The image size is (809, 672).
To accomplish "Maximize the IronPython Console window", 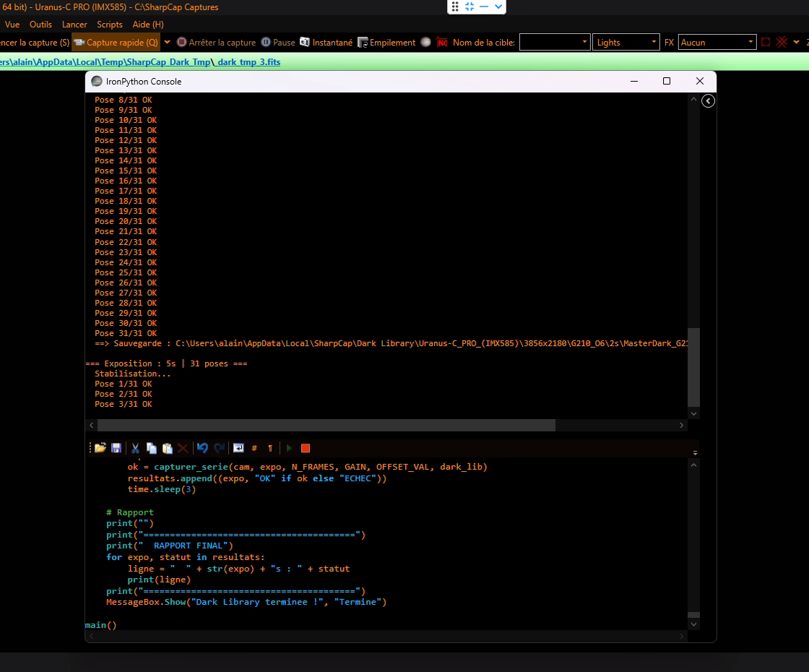I will pyautogui.click(x=667, y=81).
